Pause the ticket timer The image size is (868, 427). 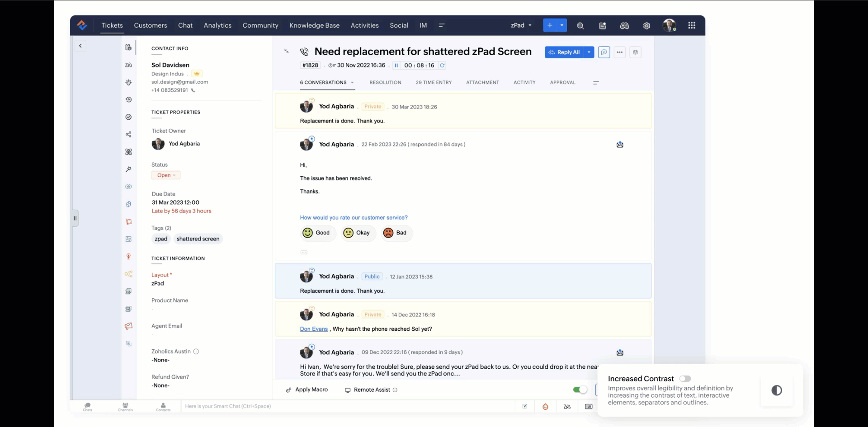pos(396,66)
